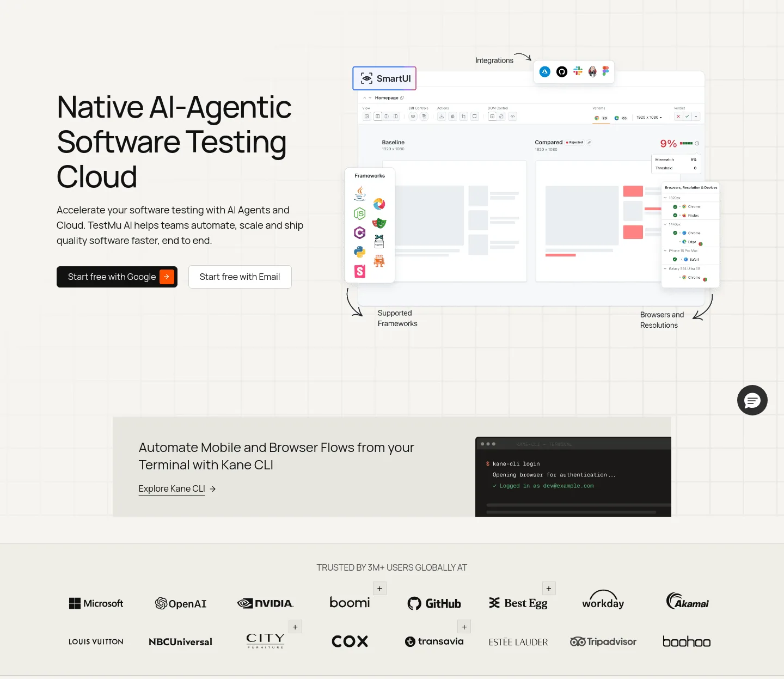Viewport: 784px width, 679px height.
Task: Click the Slack integration icon
Action: click(x=578, y=71)
